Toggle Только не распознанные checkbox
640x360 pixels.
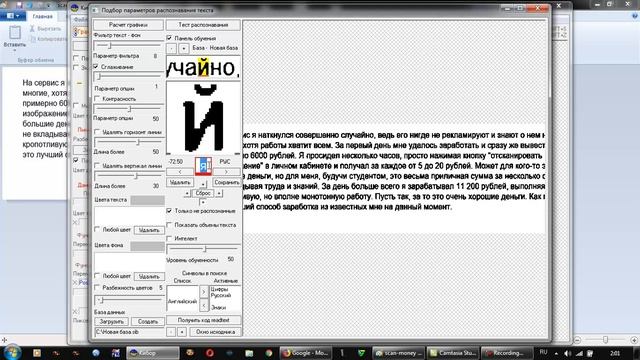(x=169, y=211)
